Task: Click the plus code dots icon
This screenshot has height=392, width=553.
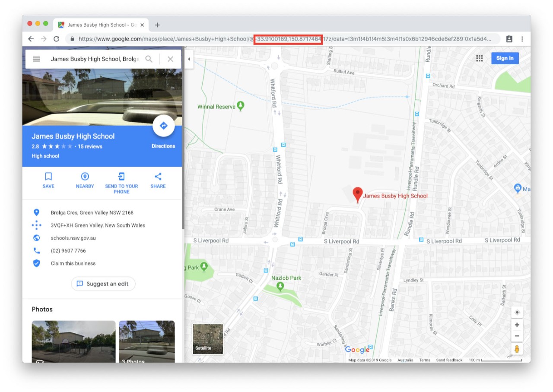Action: (x=37, y=225)
